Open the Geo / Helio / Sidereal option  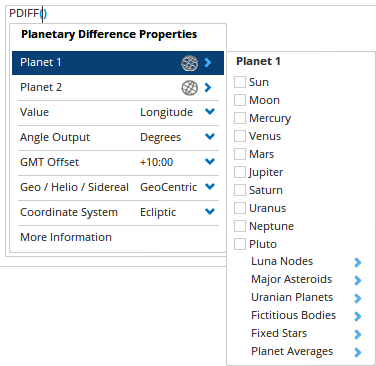(x=118, y=187)
